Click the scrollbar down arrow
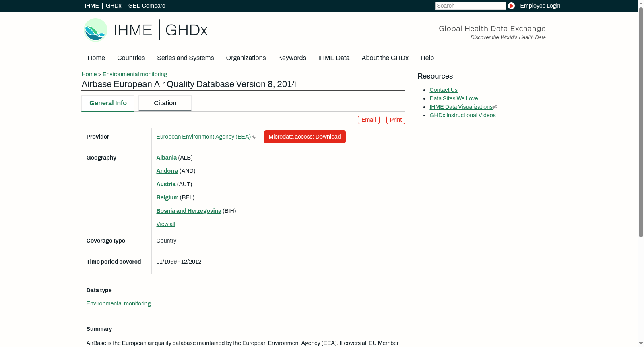The image size is (644, 347). click(641, 343)
